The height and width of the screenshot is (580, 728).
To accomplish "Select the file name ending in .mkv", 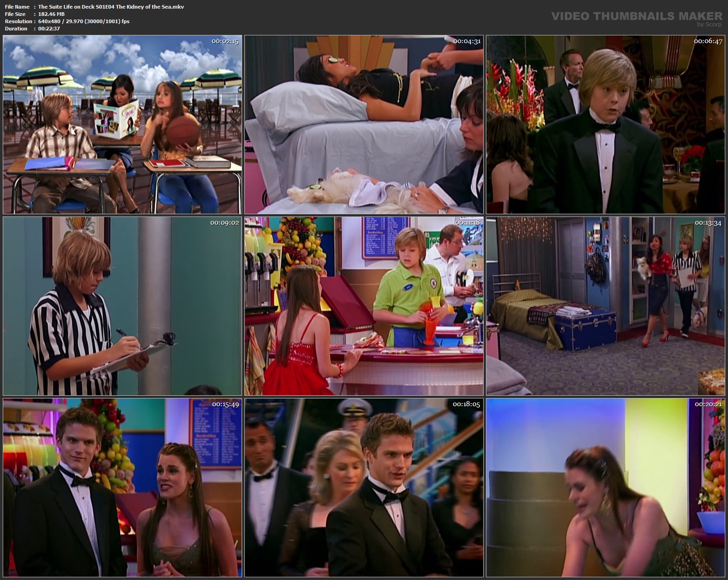I will [x=111, y=7].
